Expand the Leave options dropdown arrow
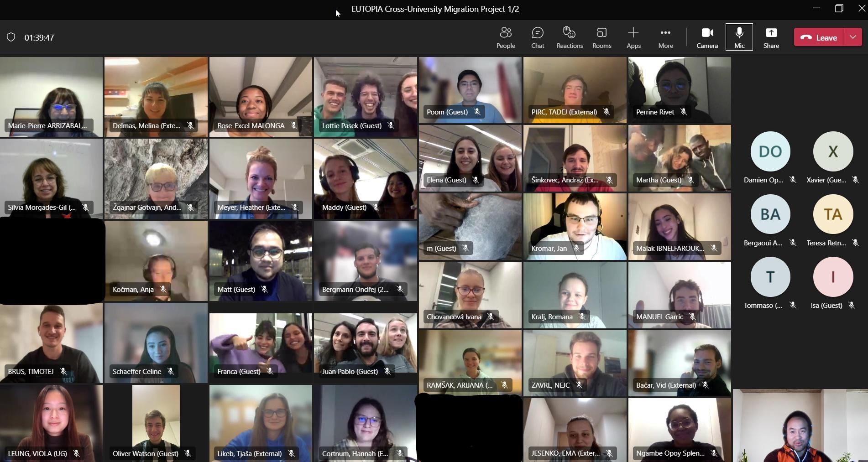868x462 pixels. (853, 37)
